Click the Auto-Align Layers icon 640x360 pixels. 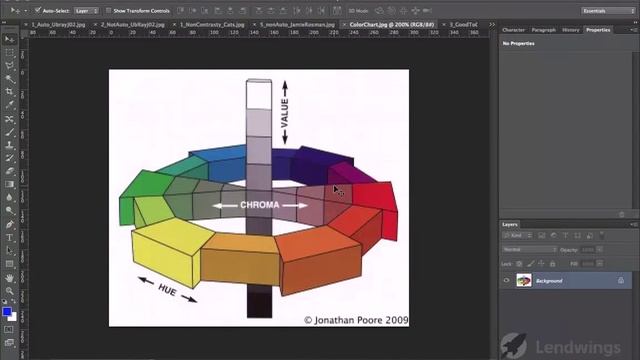click(337, 11)
